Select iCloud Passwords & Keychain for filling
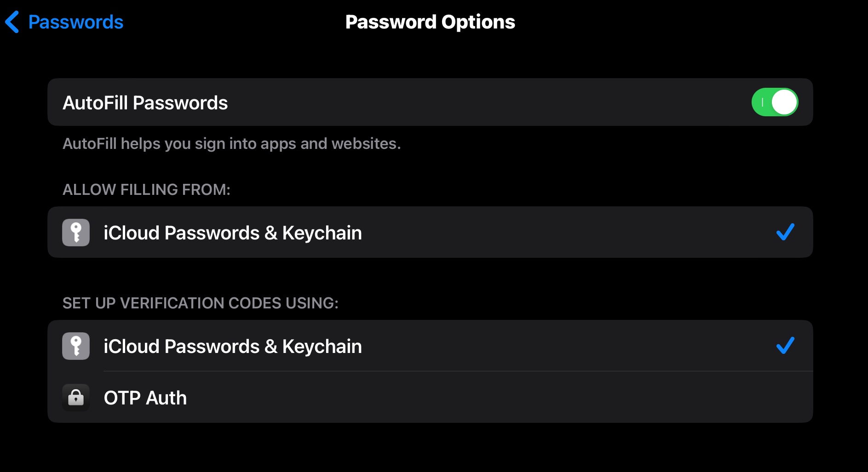The height and width of the screenshot is (472, 868). click(233, 233)
